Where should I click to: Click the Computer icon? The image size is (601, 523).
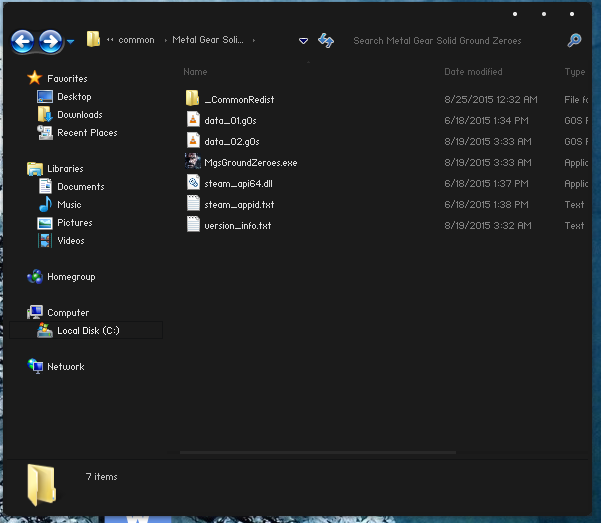click(35, 312)
